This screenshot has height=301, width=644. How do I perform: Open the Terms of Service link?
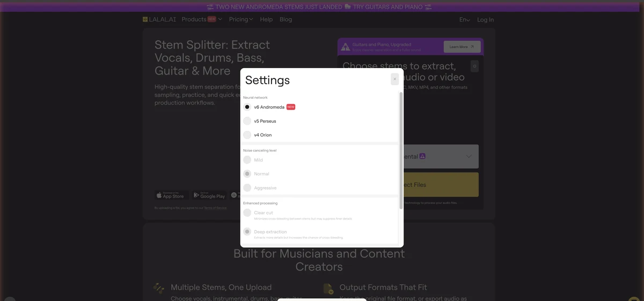[215, 208]
